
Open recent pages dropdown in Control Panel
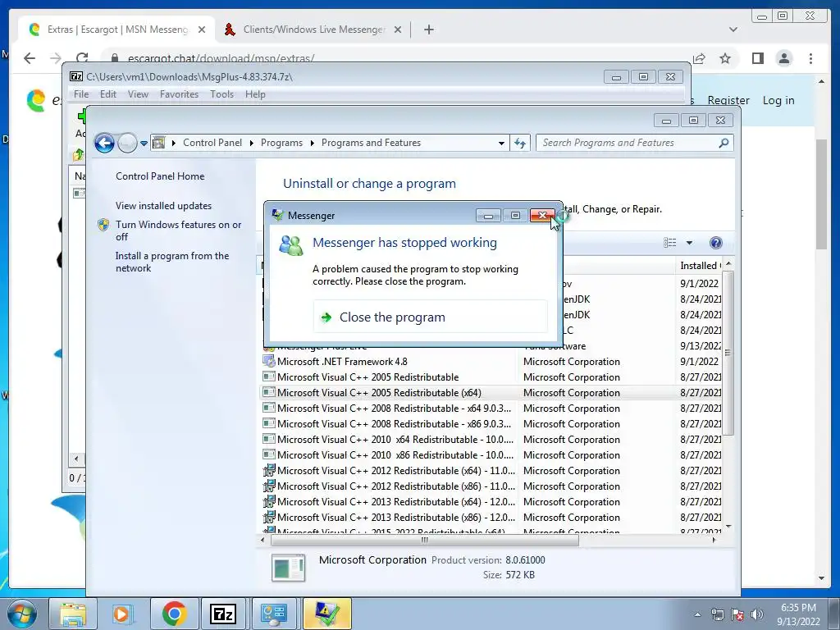[144, 144]
